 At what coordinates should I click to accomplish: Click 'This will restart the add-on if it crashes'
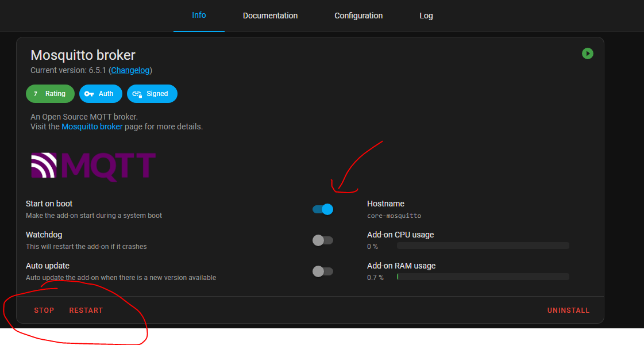pos(86,247)
